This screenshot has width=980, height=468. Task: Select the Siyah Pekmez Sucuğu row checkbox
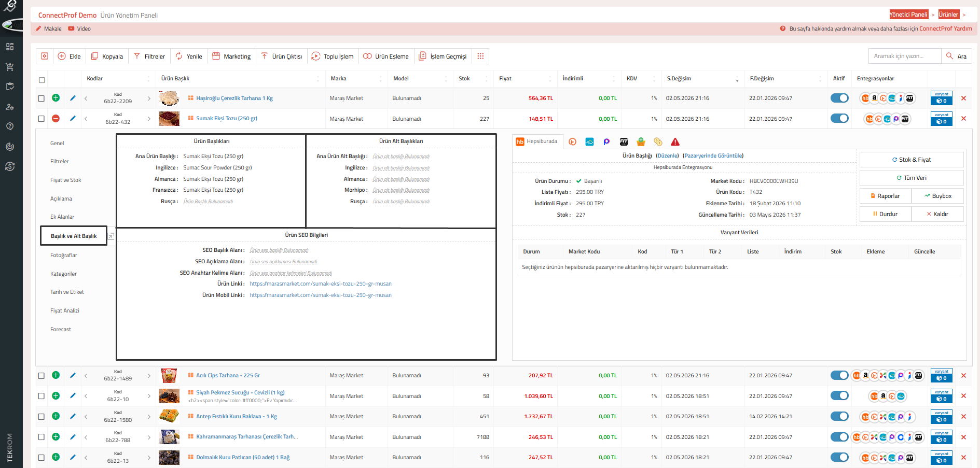(x=42, y=396)
